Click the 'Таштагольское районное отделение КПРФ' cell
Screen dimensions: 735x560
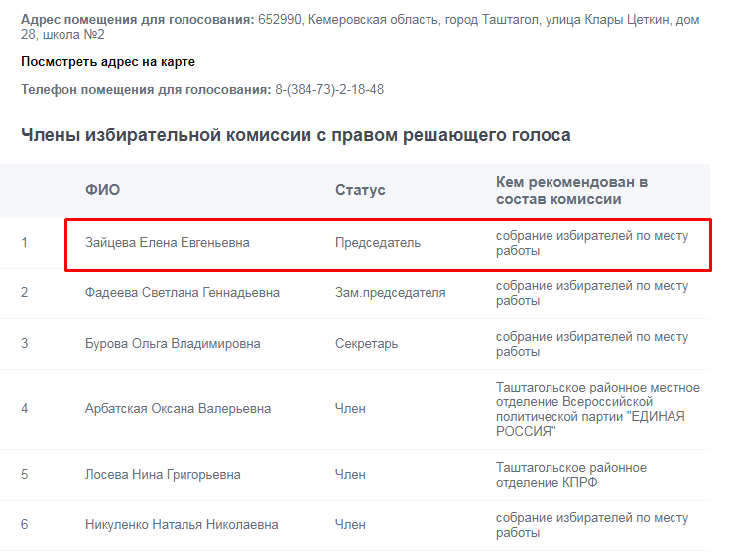pyautogui.click(x=570, y=475)
